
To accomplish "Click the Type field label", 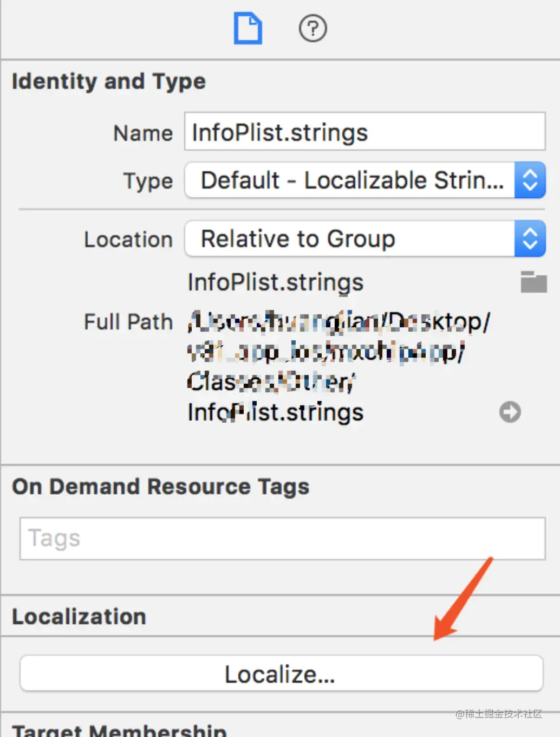I will [148, 181].
